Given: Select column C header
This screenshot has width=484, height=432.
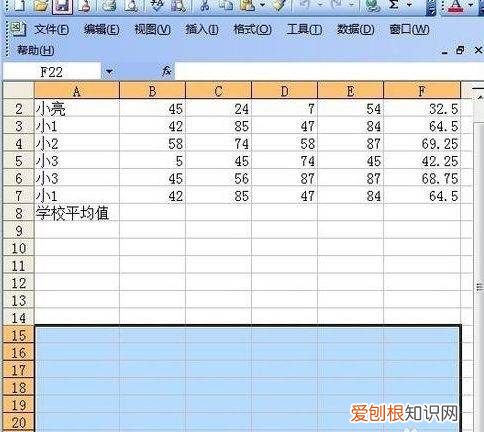Looking at the screenshot, I should tap(218, 91).
